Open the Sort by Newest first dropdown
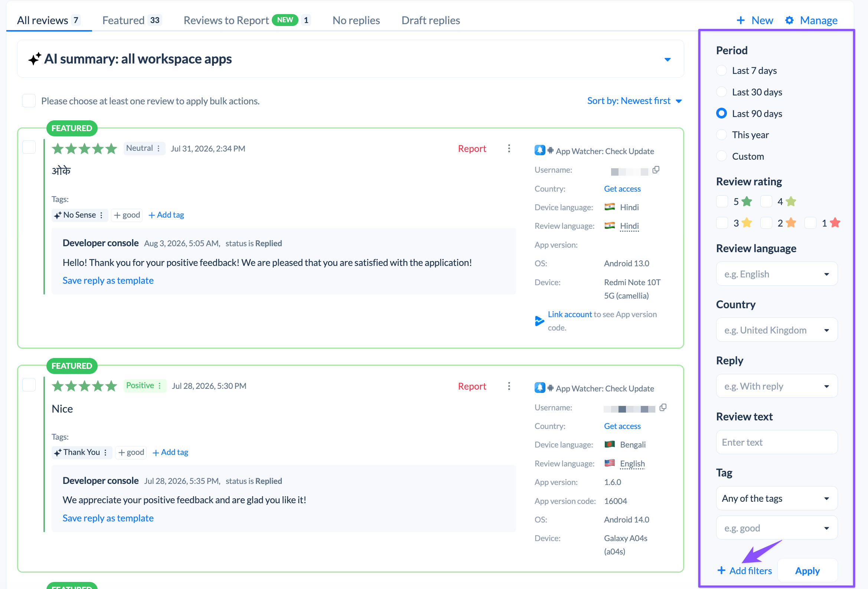Viewport: 868px width, 589px height. 634,101
